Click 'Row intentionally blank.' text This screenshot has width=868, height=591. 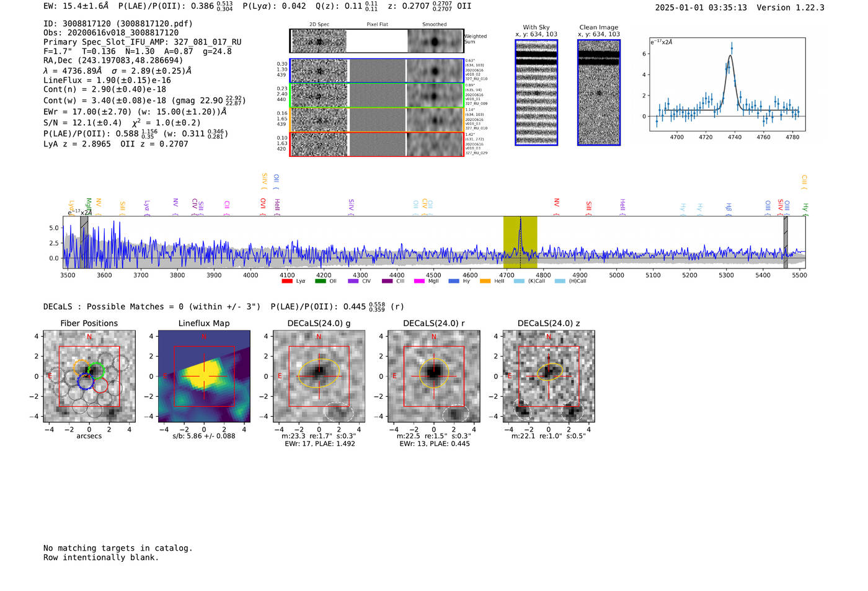coord(101,558)
